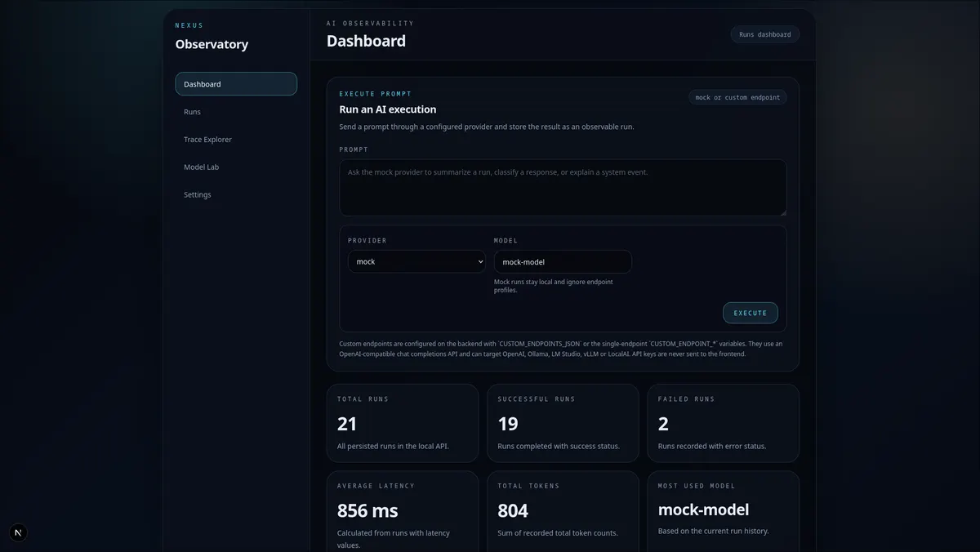Click the Execute button

tap(751, 313)
